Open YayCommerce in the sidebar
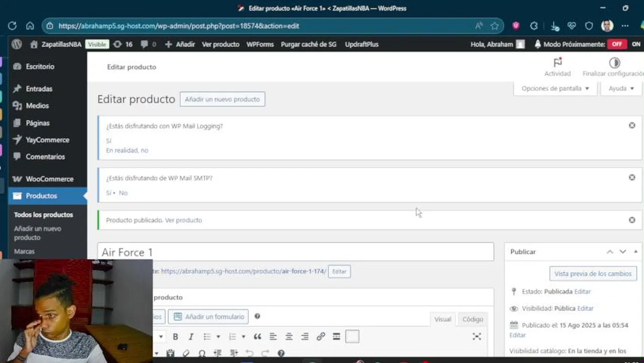The height and width of the screenshot is (363, 644). point(47,140)
